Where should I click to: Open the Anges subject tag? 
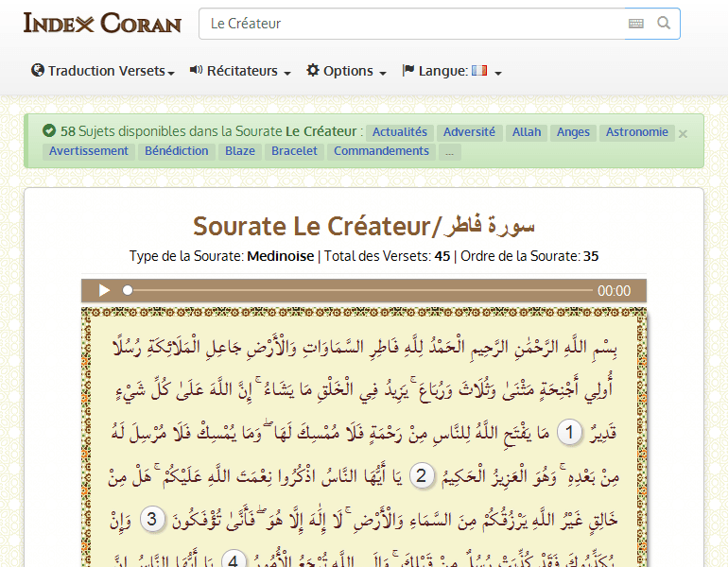[x=573, y=132]
